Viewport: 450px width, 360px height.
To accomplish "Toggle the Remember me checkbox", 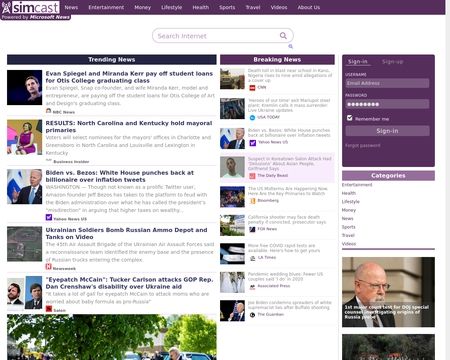I will 349,118.
